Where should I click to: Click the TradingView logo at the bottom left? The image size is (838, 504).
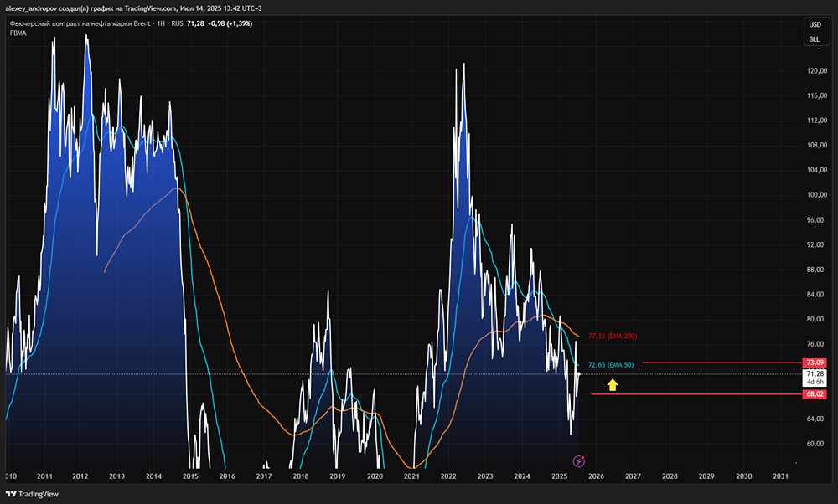[32, 495]
